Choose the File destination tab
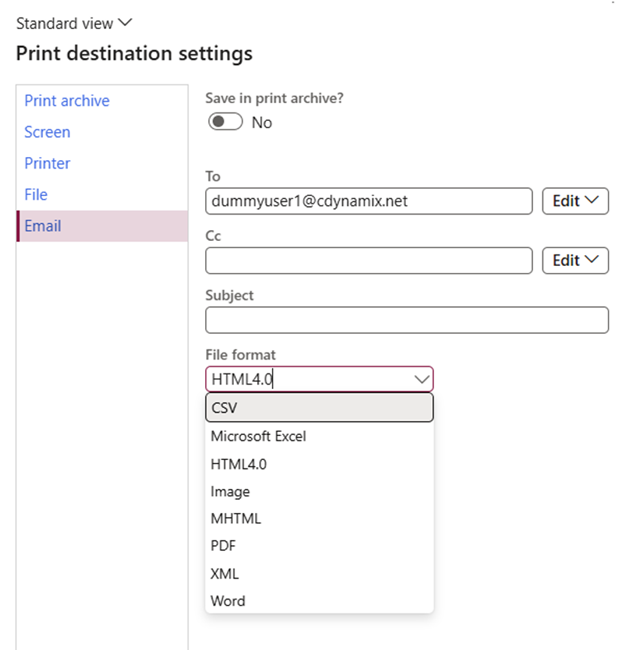 click(x=36, y=194)
